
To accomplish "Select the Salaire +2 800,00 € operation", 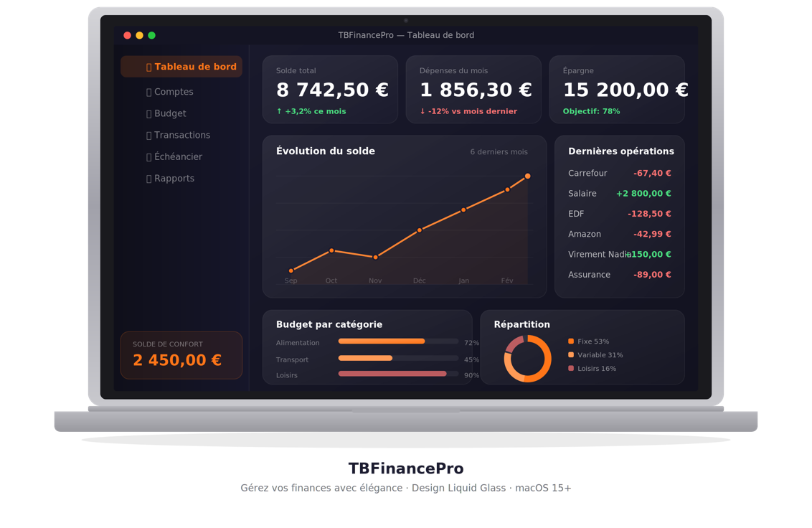I will [619, 194].
